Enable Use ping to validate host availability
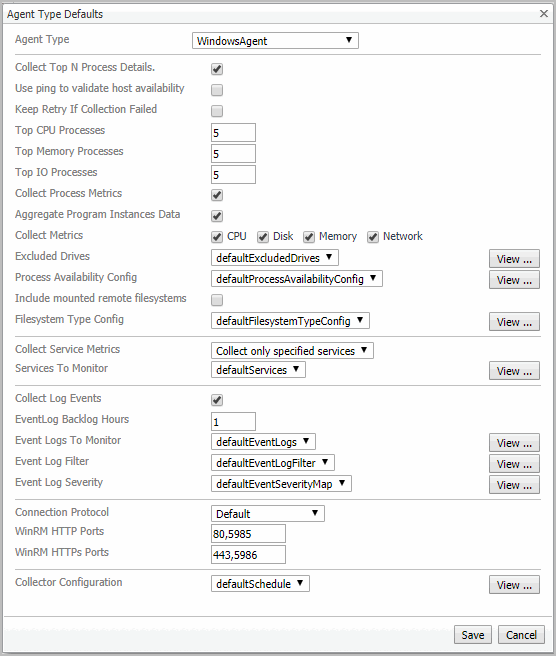The height and width of the screenshot is (656, 556). (x=217, y=90)
